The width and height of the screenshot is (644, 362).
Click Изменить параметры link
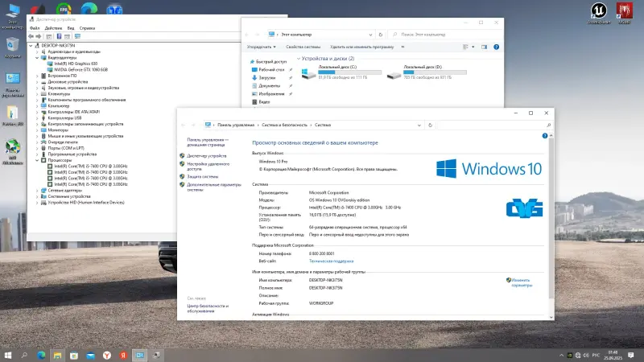coord(522,282)
